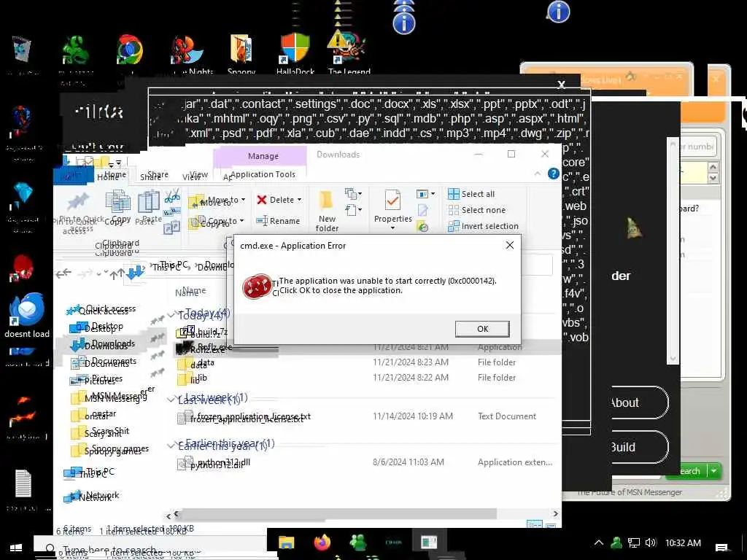747x560 pixels.
Task: Click the Up one level arrow
Action: (116, 274)
